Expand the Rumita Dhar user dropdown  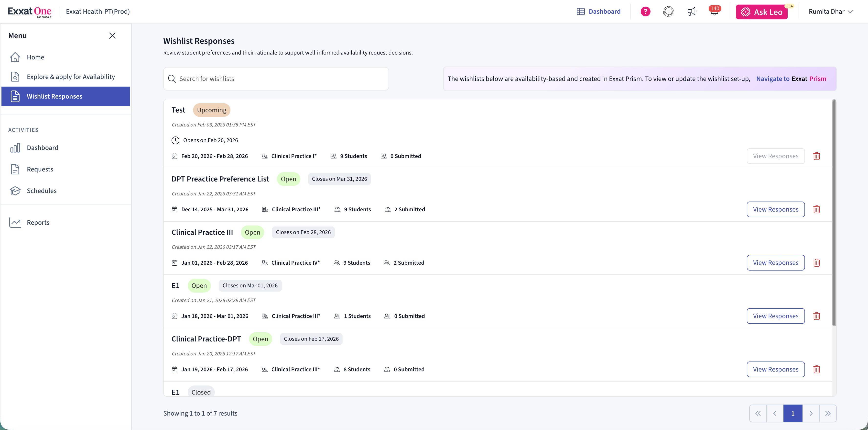click(831, 11)
